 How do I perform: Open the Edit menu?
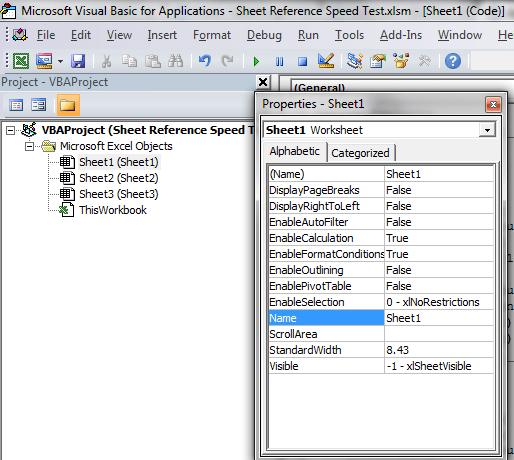click(x=81, y=35)
